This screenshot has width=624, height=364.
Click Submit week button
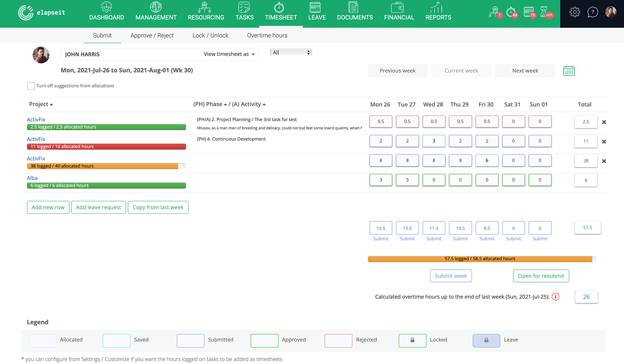coord(451,276)
